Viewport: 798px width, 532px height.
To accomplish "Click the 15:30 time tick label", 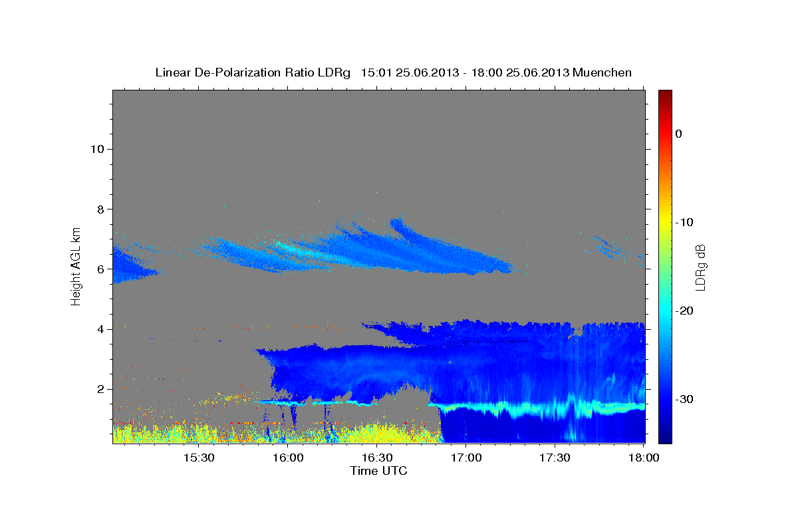I will (x=199, y=458).
